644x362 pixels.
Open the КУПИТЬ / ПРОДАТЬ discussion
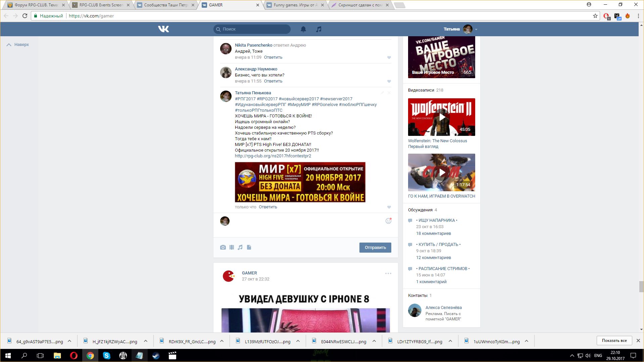click(438, 245)
